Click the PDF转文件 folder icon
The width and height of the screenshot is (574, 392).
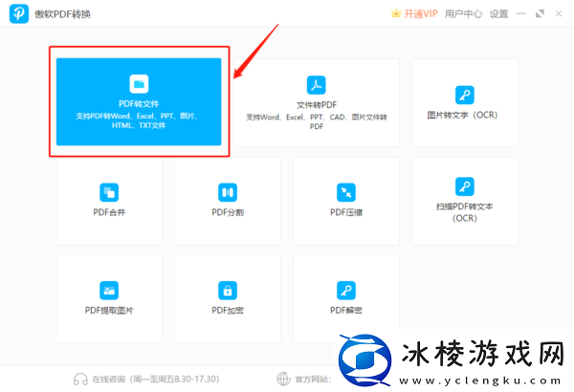tap(139, 84)
